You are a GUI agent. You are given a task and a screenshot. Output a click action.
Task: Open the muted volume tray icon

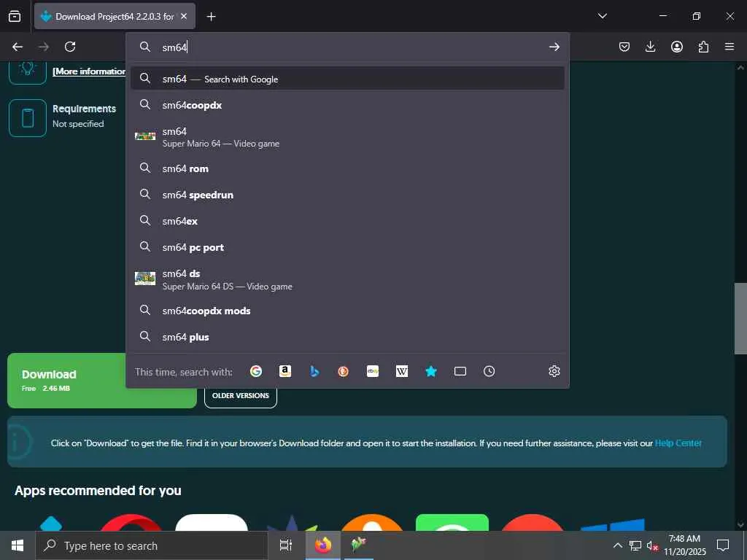tap(652, 545)
